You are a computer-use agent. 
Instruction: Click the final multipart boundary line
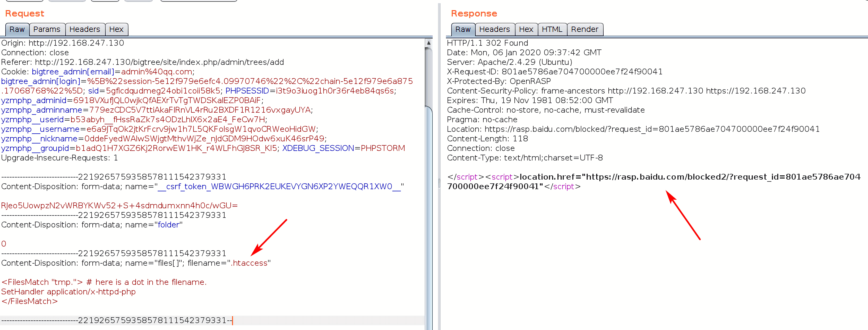point(117,320)
